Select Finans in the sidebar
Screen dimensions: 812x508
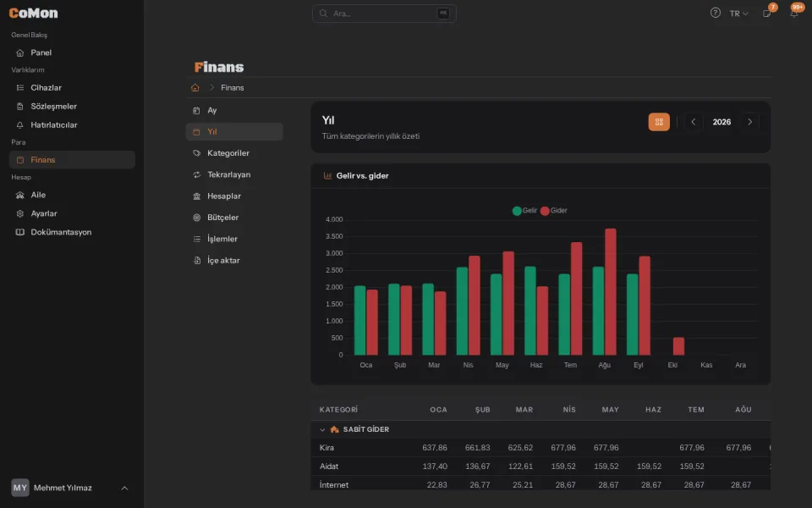(x=72, y=160)
